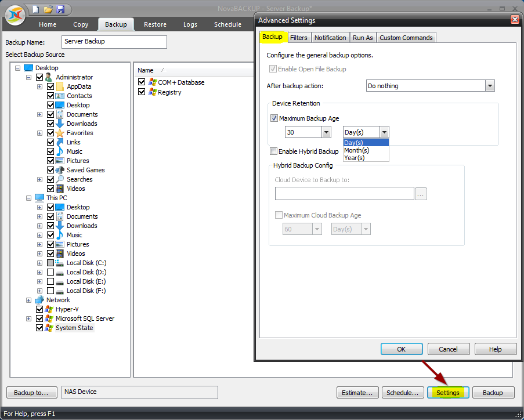The height and width of the screenshot is (420, 524).
Task: Click the Saved Games icon
Action: pyautogui.click(x=60, y=170)
